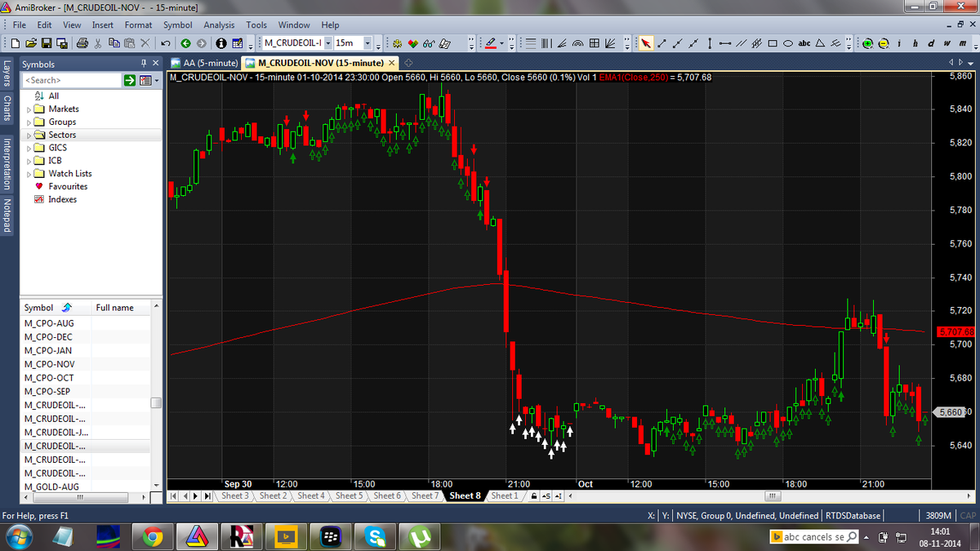Select Favourites in the symbols tree
Screen dimensions: 980x551
pos(67,186)
